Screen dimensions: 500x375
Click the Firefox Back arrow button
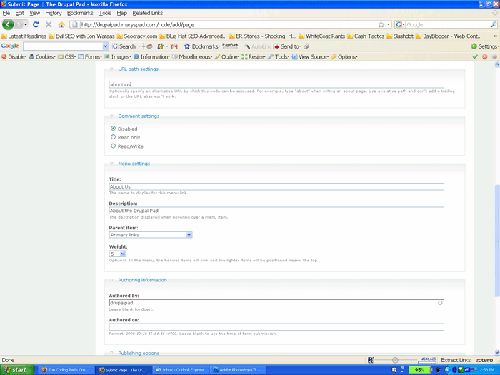click(x=8, y=24)
